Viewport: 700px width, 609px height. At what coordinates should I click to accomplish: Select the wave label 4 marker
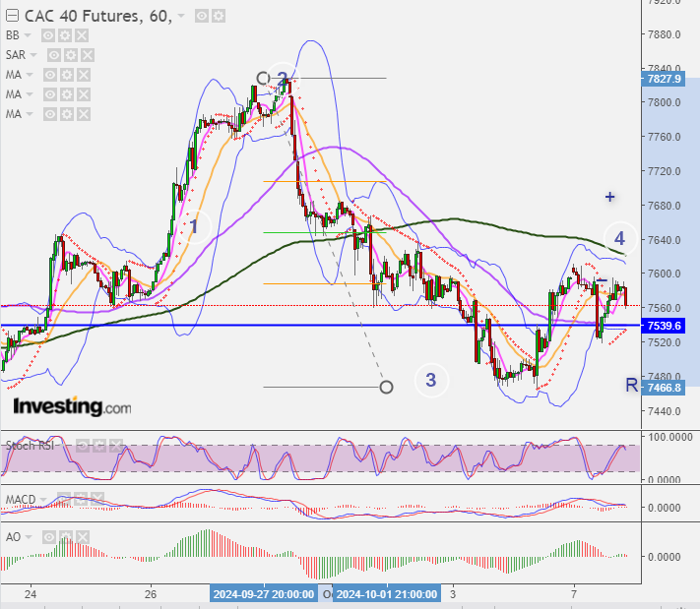pyautogui.click(x=619, y=239)
